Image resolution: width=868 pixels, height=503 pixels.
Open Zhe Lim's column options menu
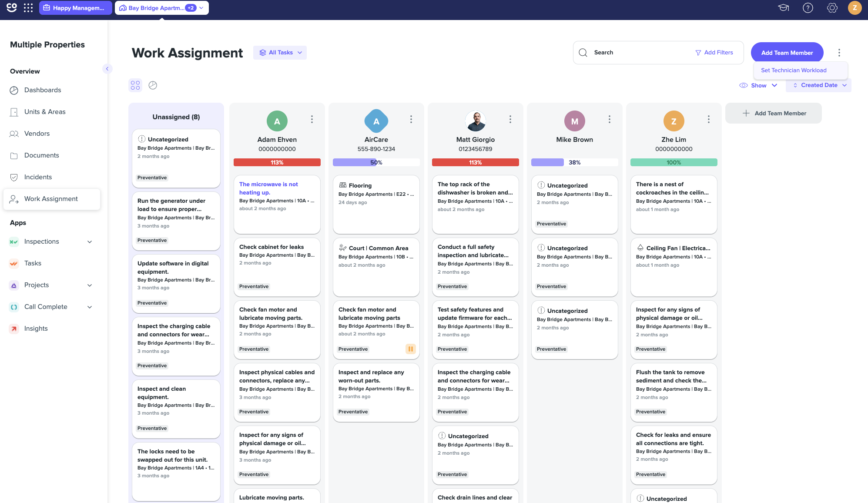(x=709, y=119)
